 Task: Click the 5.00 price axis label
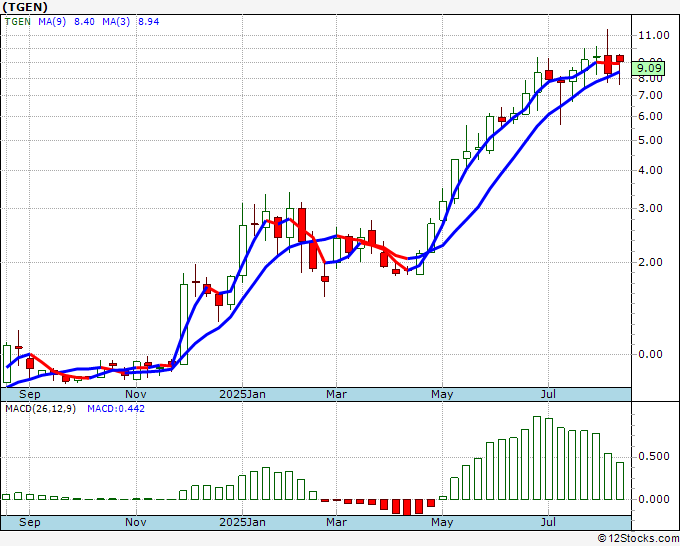point(650,141)
